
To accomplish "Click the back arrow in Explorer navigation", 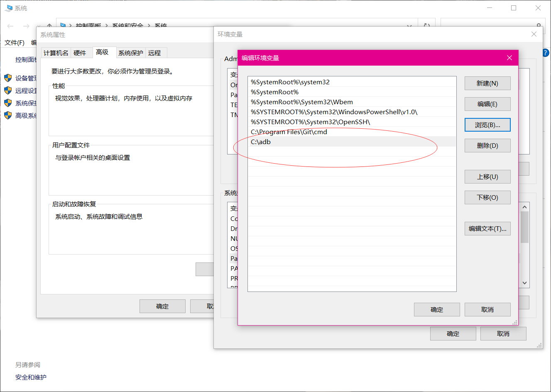I will [x=10, y=26].
